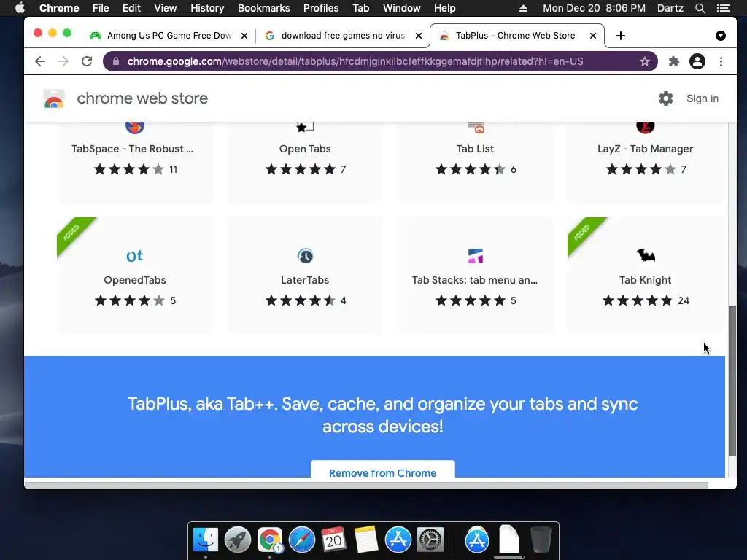
Task: Open the Open Tabs extension icon
Action: coord(305,127)
